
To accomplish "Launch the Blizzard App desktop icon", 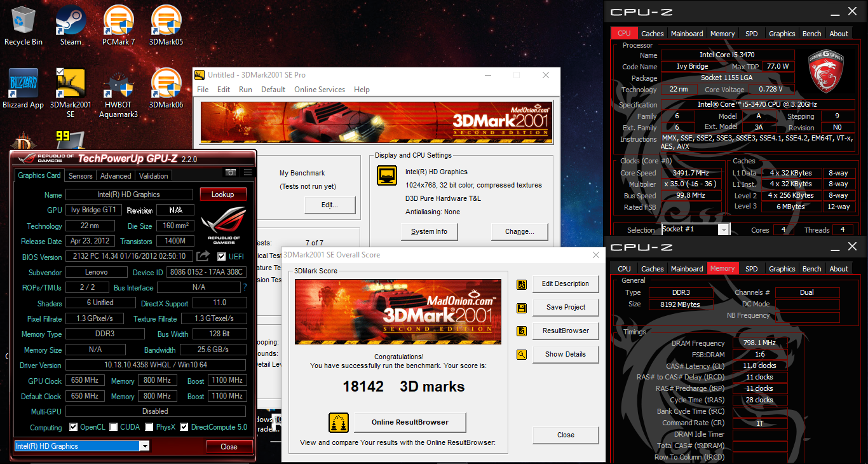I will (24, 89).
